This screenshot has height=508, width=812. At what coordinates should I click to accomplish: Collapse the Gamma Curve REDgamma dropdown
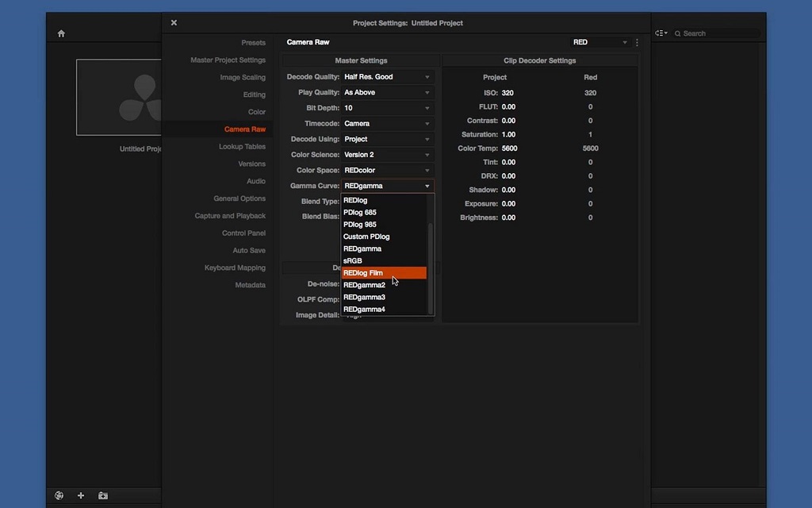click(x=387, y=186)
